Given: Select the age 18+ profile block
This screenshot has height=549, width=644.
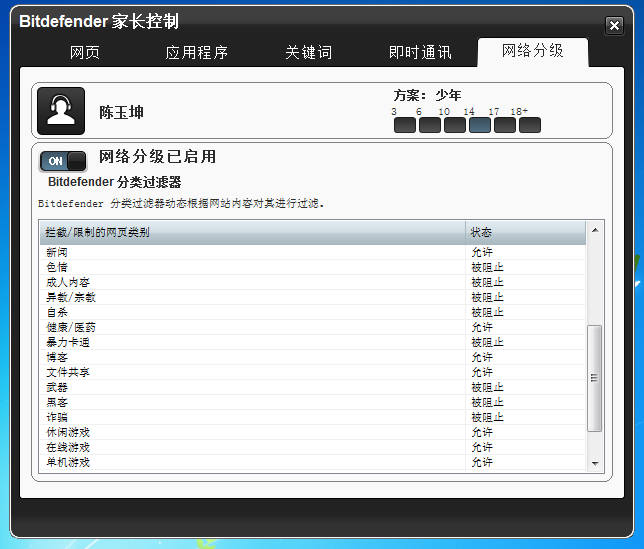Looking at the screenshot, I should pos(529,125).
